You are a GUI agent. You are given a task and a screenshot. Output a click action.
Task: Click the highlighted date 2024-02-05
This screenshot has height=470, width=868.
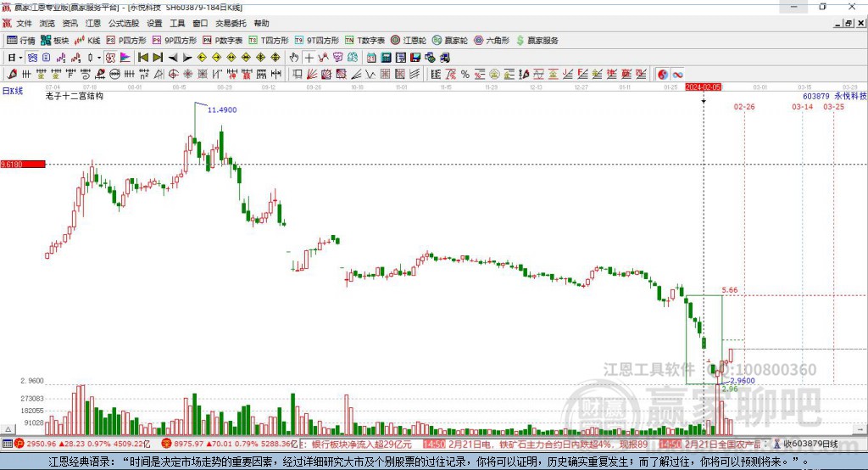pos(703,87)
